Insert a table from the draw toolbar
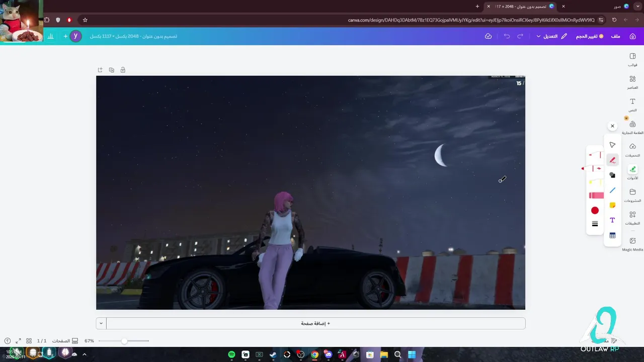The image size is (644, 362). [612, 235]
